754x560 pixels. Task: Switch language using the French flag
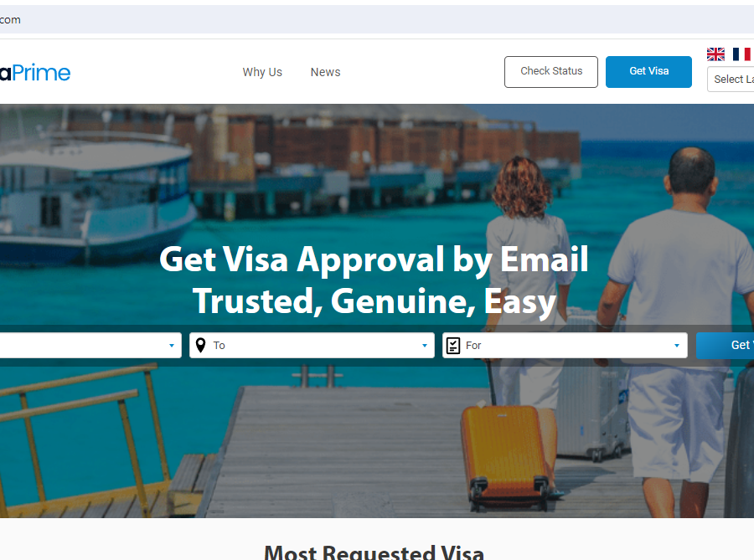point(741,54)
